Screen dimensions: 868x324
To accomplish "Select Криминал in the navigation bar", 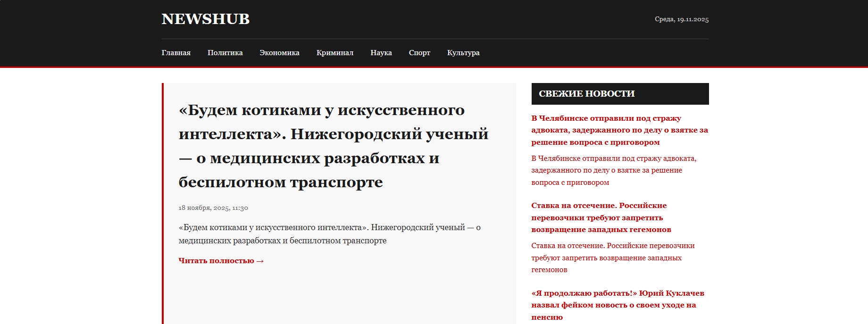I will click(x=334, y=53).
